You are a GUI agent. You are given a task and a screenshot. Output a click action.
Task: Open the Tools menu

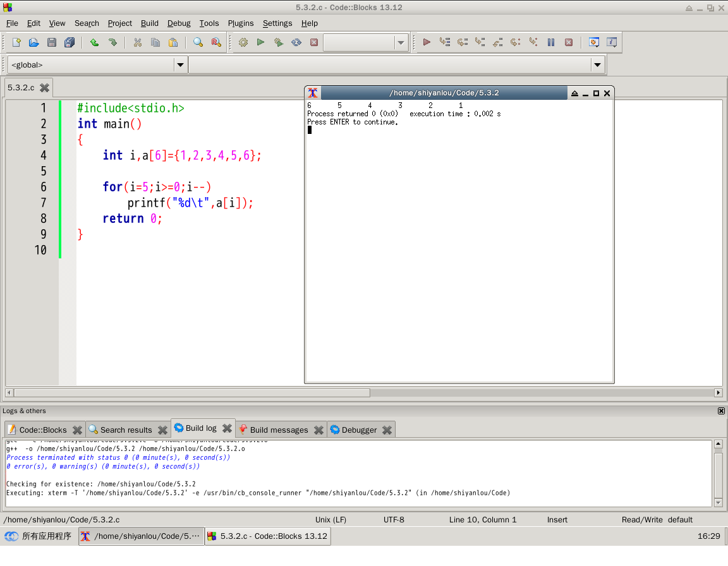coord(209,23)
